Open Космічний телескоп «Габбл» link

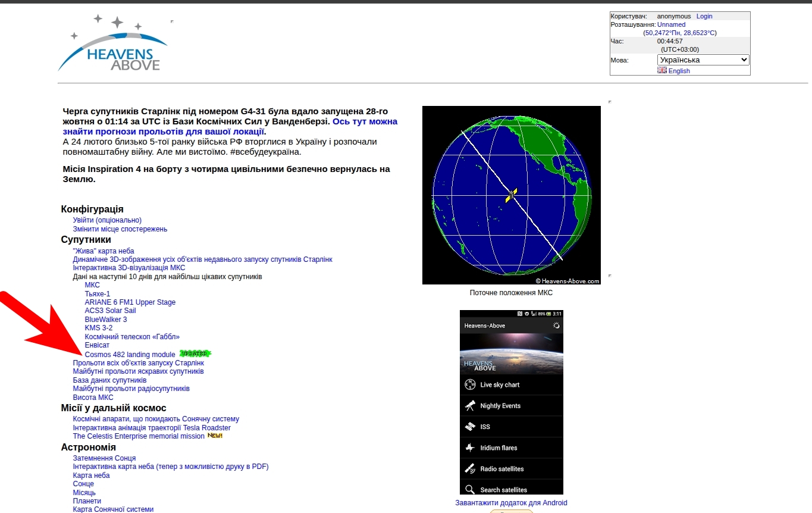132,337
